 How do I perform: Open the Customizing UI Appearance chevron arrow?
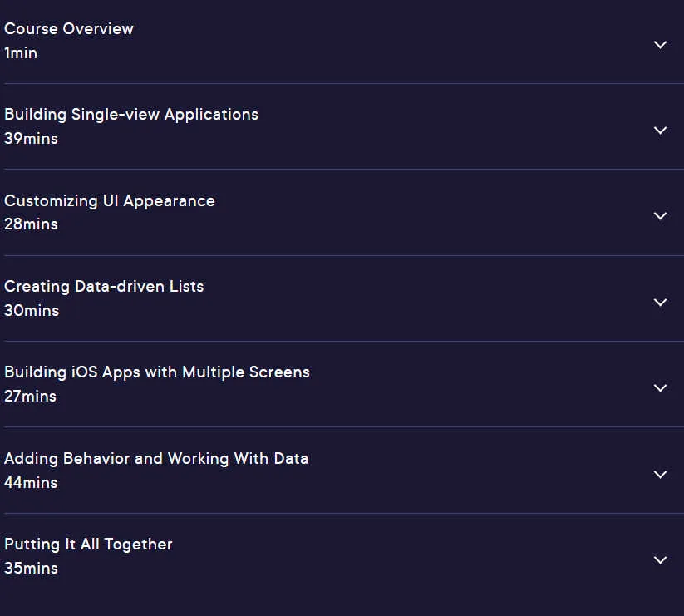660,215
